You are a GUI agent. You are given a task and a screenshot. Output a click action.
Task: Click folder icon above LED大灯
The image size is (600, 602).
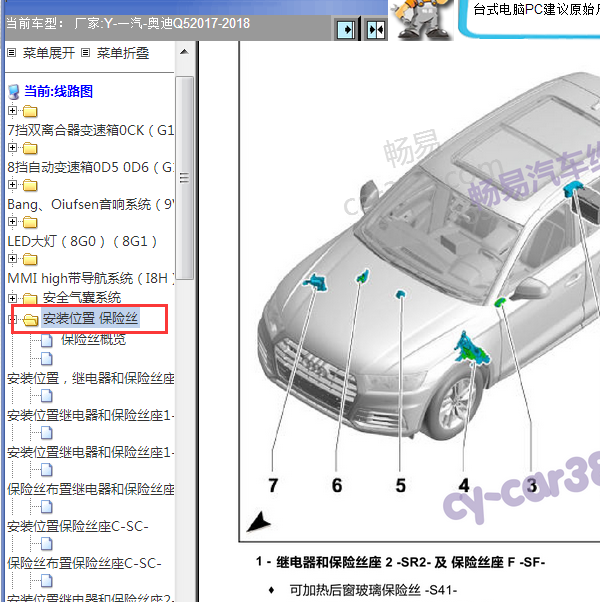(x=30, y=222)
